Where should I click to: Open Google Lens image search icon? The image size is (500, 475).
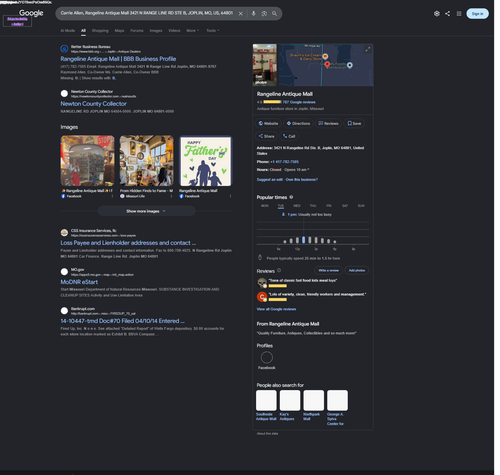click(x=264, y=14)
